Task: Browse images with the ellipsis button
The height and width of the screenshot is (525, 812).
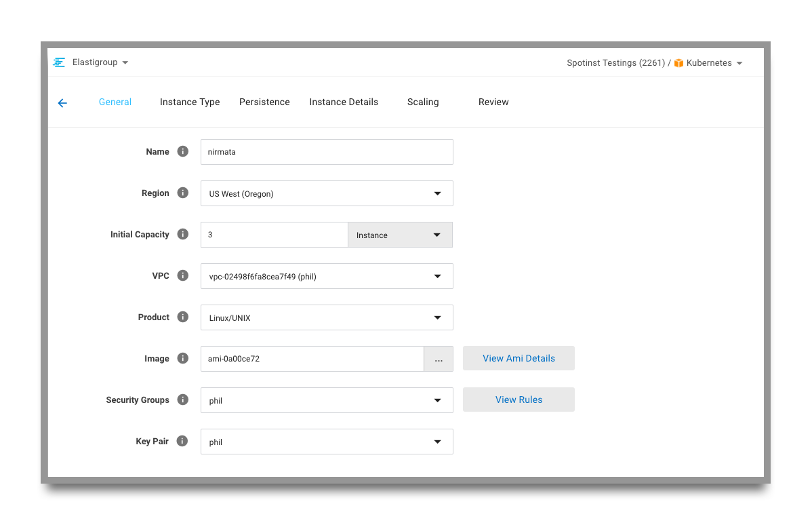Action: pyautogui.click(x=439, y=359)
